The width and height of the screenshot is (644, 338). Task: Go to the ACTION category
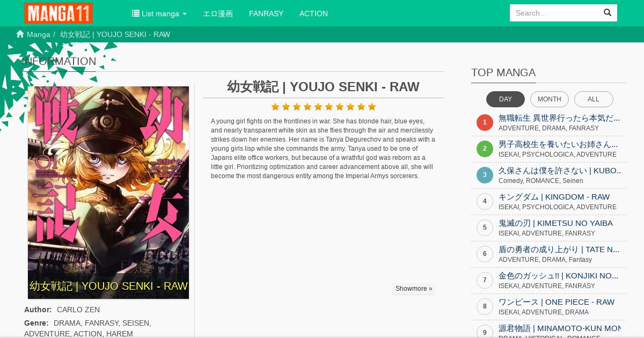[313, 13]
